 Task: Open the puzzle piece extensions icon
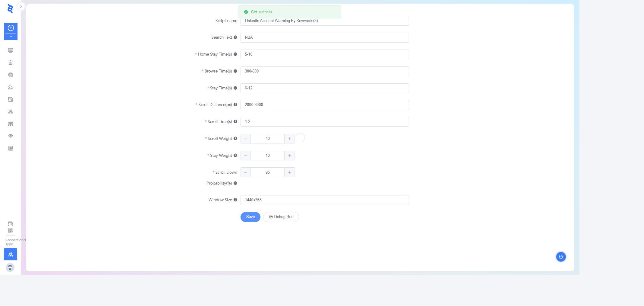click(11, 87)
